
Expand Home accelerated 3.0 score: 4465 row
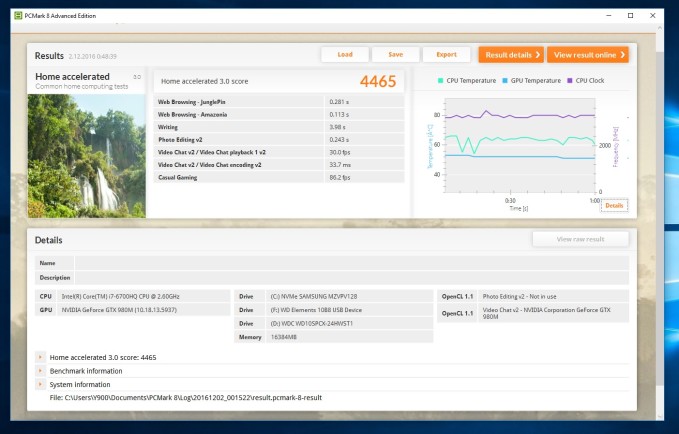(40, 357)
